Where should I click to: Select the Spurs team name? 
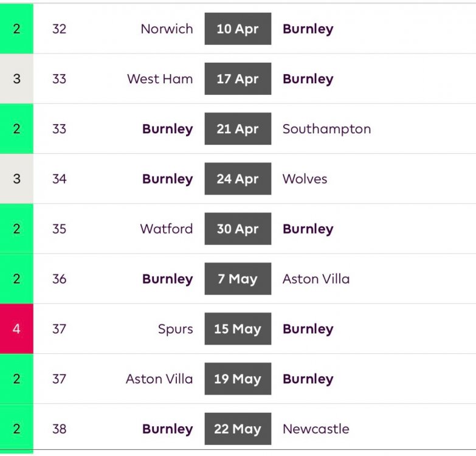point(175,329)
